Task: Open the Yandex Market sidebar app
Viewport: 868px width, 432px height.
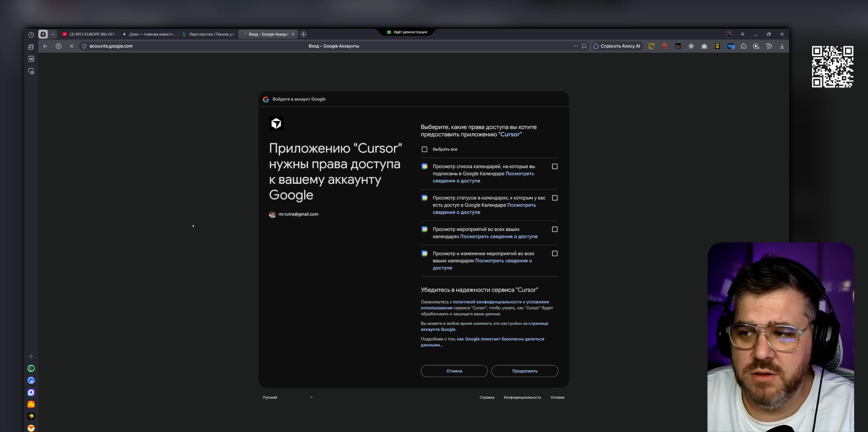Action: pyautogui.click(x=31, y=404)
